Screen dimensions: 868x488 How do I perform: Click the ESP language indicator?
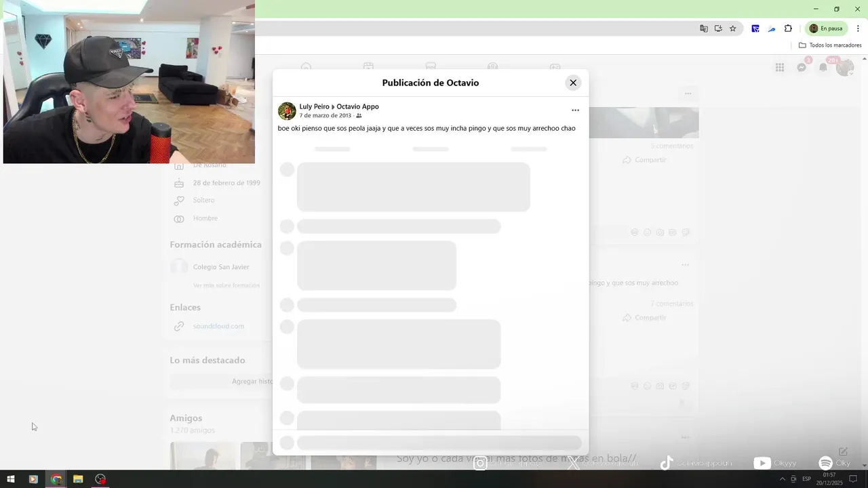[x=806, y=479]
